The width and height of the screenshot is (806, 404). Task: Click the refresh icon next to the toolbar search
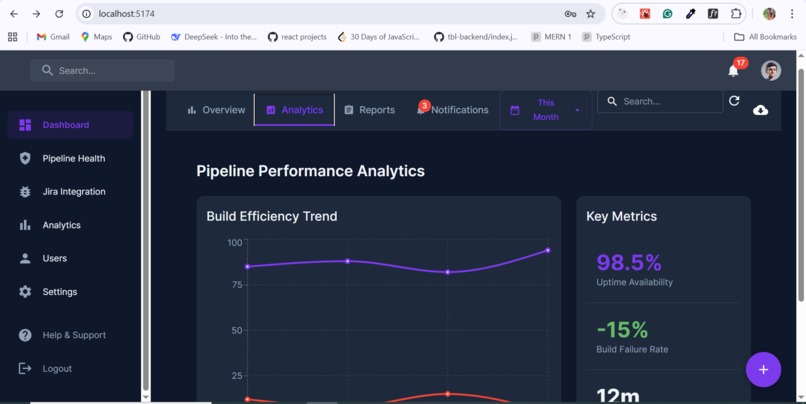(x=734, y=101)
